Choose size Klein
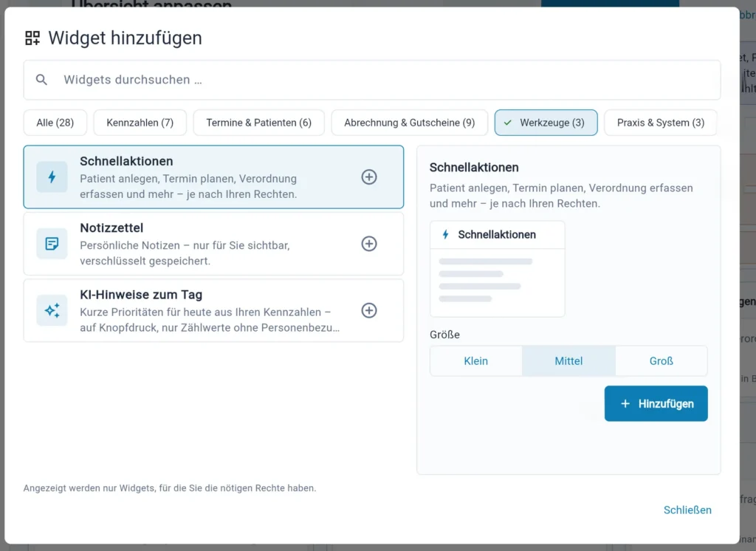Viewport: 756px width, 551px height. tap(476, 361)
